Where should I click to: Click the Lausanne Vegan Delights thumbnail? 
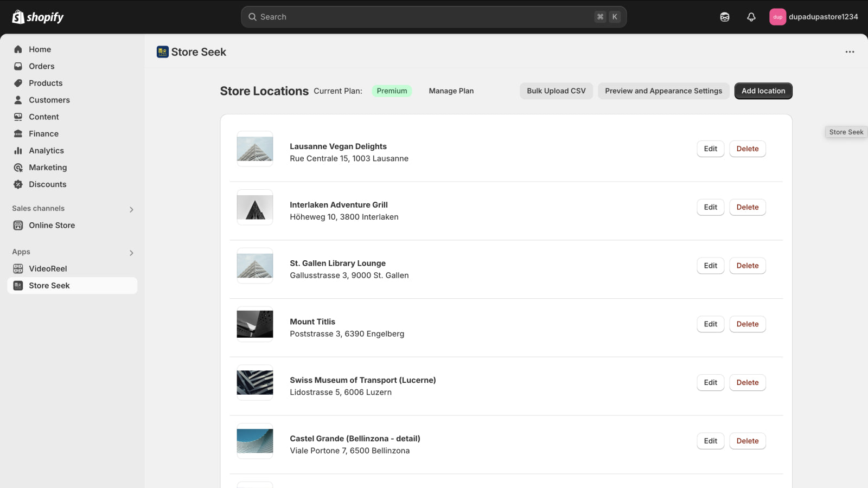pos(254,149)
